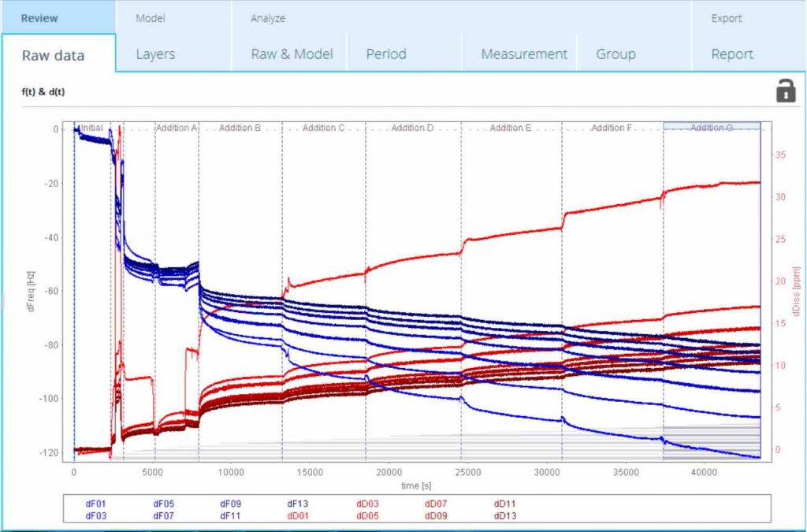Click the lock icon above the chart
This screenshot has height=532, width=807.
pos(786,91)
